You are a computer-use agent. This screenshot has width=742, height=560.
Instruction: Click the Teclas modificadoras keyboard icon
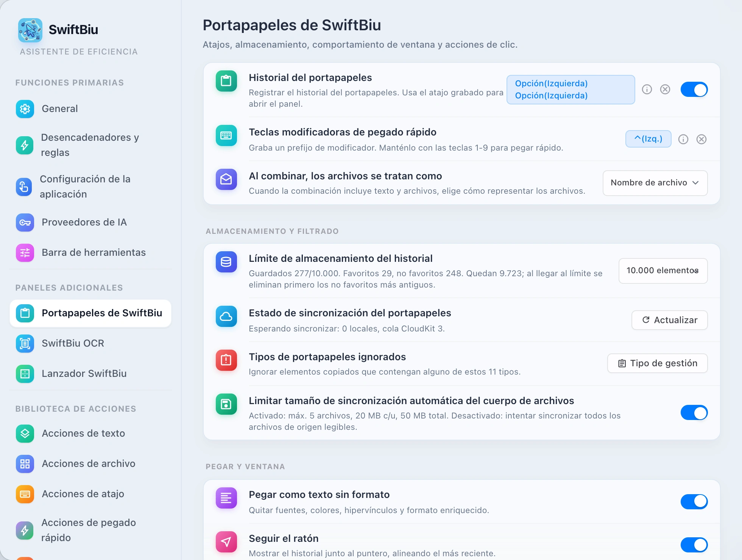click(226, 135)
